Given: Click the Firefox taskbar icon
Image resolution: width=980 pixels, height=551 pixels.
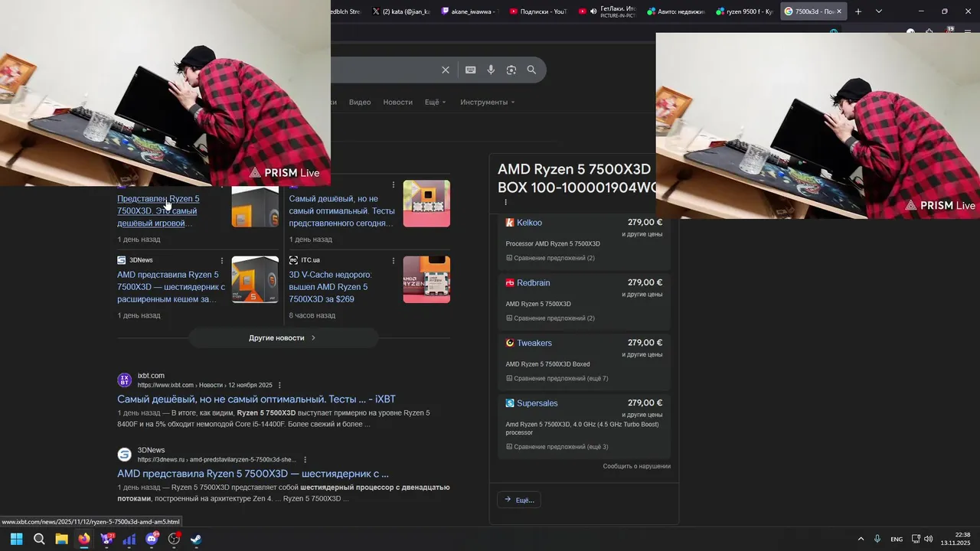Looking at the screenshot, I should pyautogui.click(x=84, y=539).
